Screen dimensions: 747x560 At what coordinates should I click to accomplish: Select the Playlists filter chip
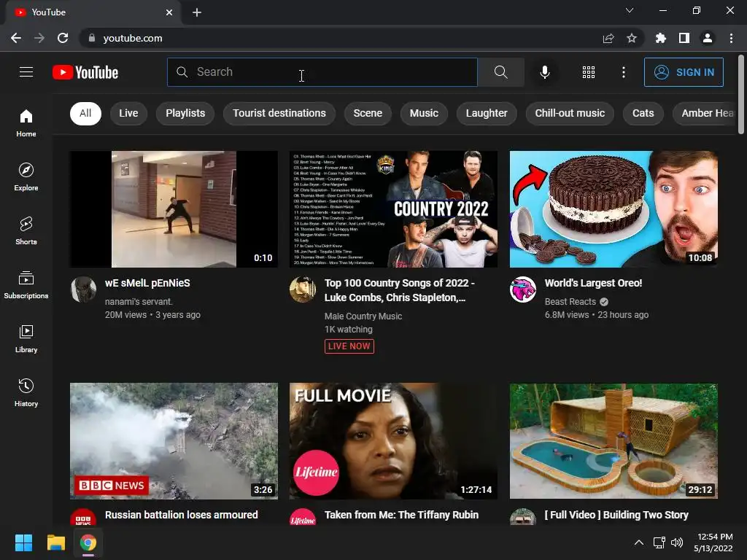coord(185,113)
